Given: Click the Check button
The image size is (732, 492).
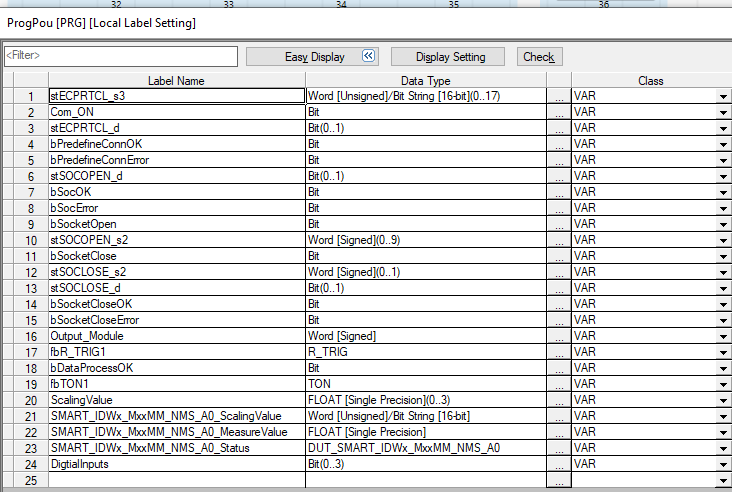Looking at the screenshot, I should click(x=539, y=56).
